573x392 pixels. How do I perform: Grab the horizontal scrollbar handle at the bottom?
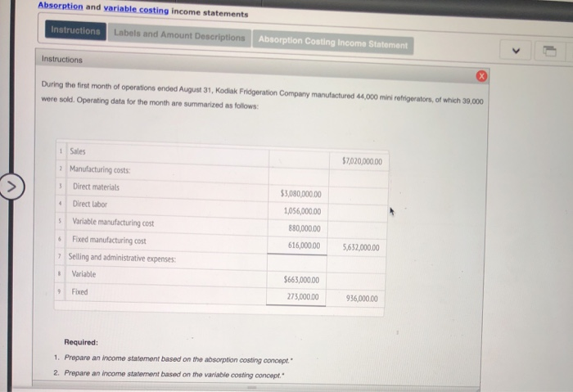252,387
